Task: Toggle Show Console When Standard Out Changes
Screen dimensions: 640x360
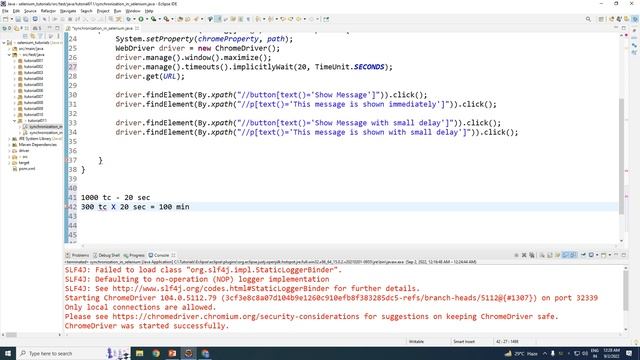Action: pyautogui.click(x=565, y=255)
